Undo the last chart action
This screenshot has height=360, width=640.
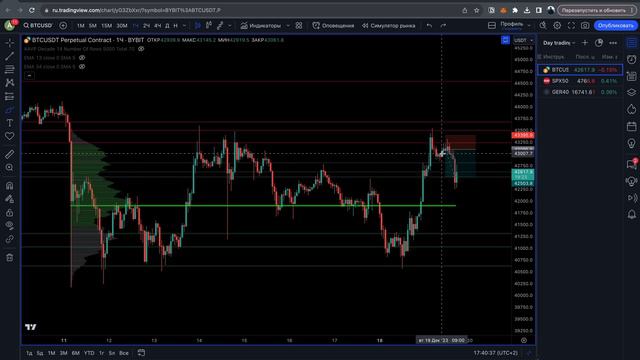[x=429, y=25]
